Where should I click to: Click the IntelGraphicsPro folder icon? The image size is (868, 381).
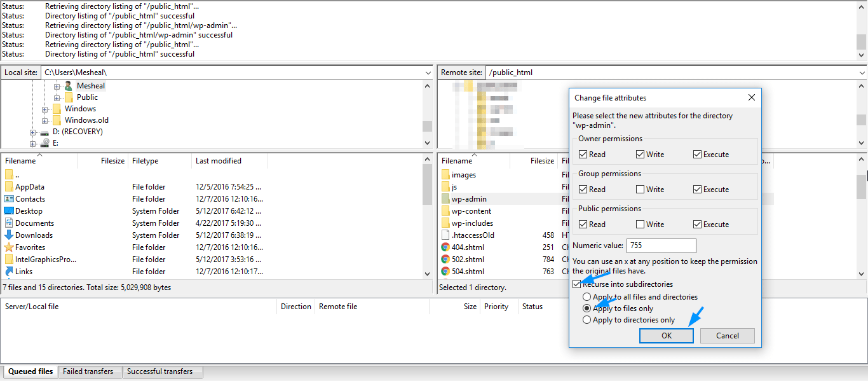tap(9, 260)
